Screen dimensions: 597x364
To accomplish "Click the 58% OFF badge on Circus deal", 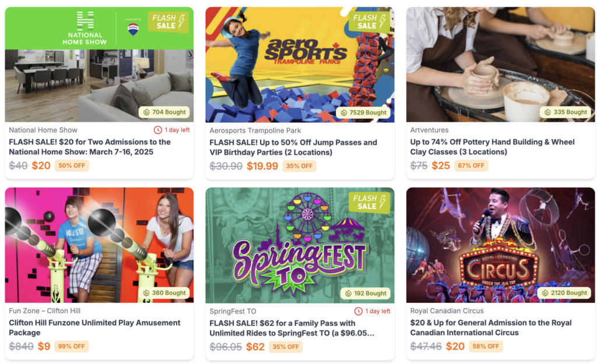I will click(486, 347).
